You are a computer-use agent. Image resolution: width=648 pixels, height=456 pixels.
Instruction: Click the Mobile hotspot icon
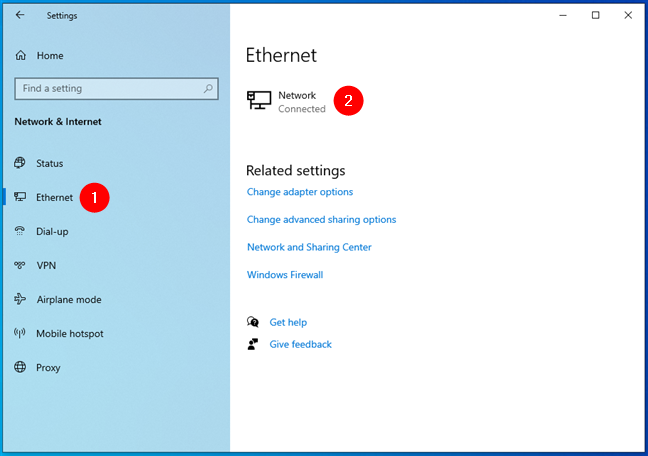click(20, 333)
